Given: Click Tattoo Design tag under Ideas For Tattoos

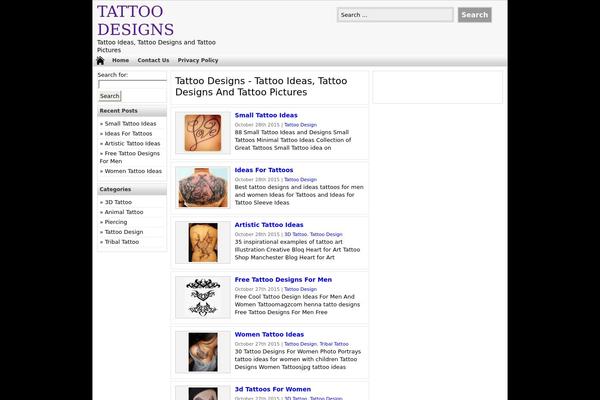Looking at the screenshot, I should click(x=300, y=180).
